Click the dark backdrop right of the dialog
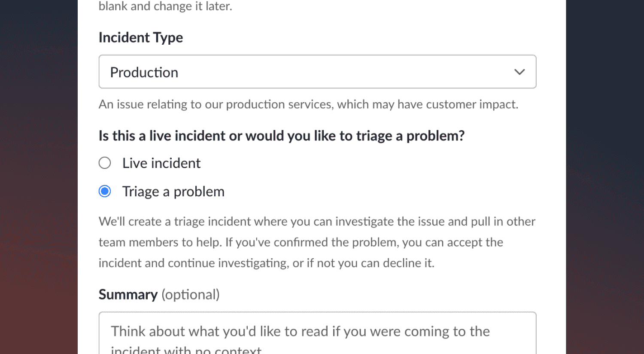The height and width of the screenshot is (354, 644). coord(605,172)
